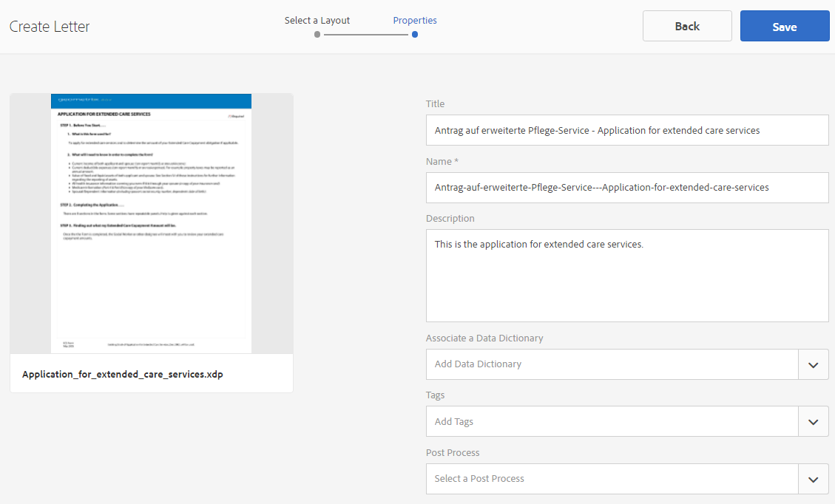Focus the Title text field

click(x=627, y=130)
